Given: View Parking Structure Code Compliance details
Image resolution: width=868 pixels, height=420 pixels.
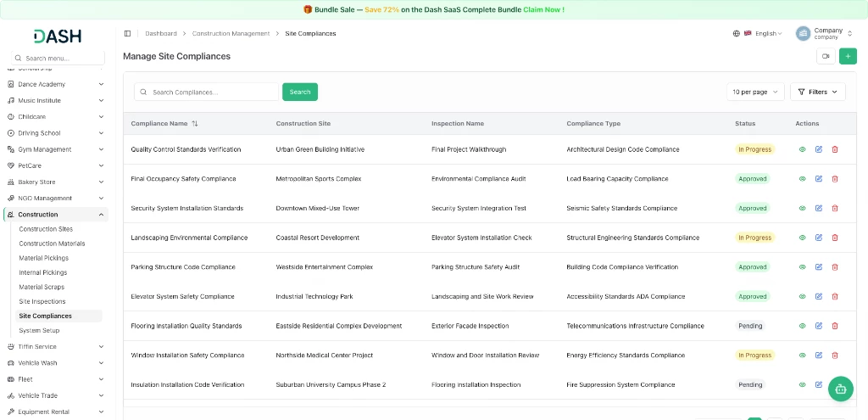Looking at the screenshot, I should point(802,267).
